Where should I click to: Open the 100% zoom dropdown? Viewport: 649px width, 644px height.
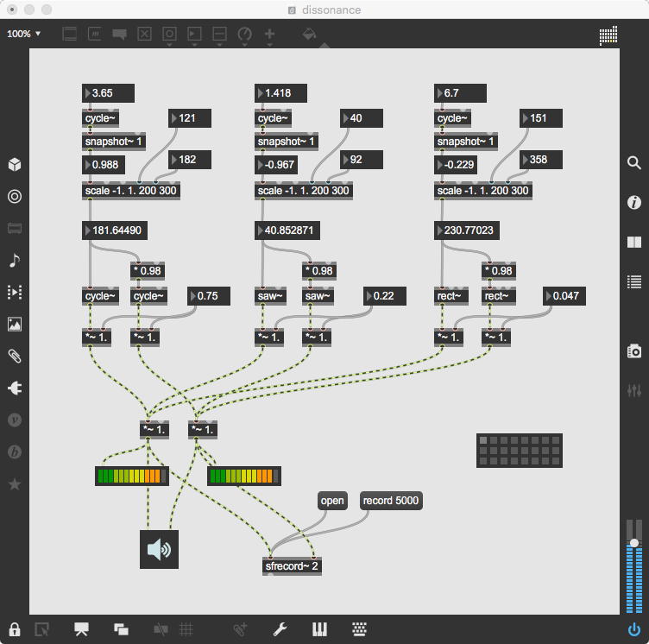pyautogui.click(x=23, y=34)
